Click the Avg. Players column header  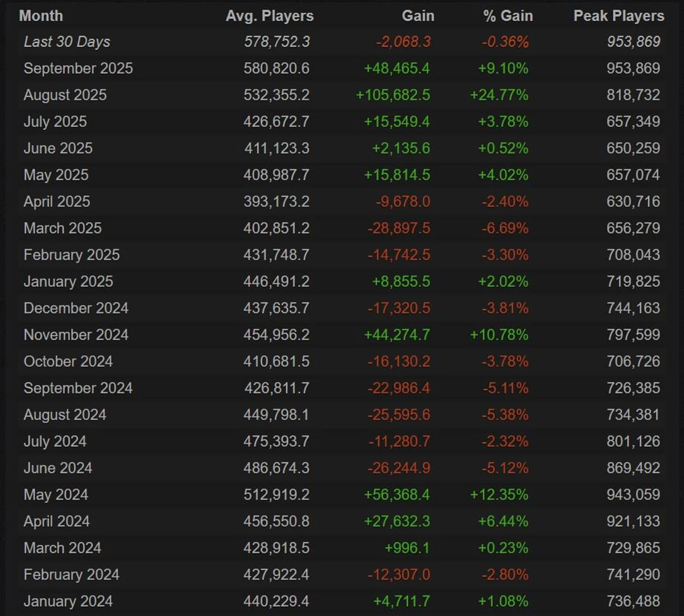point(269,16)
